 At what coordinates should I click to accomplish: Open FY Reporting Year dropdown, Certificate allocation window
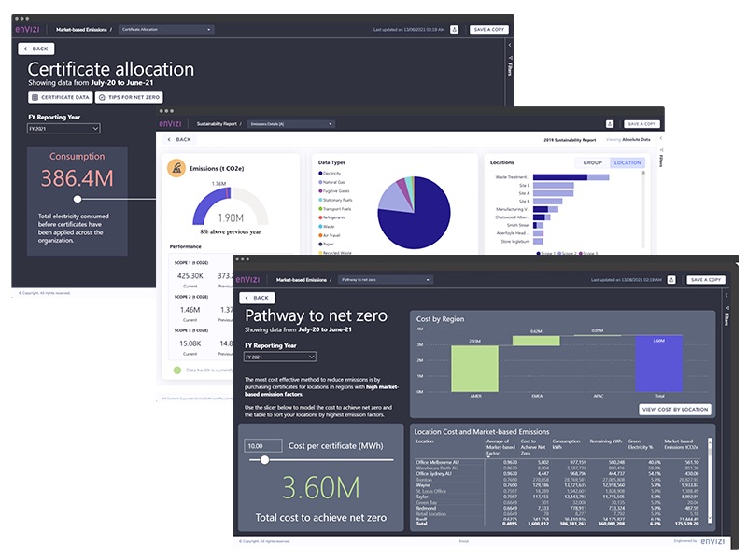[63, 129]
